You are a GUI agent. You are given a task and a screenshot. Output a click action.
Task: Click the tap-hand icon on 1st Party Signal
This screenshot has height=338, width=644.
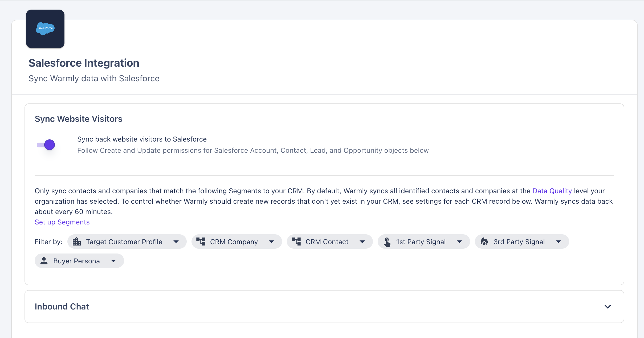click(387, 242)
